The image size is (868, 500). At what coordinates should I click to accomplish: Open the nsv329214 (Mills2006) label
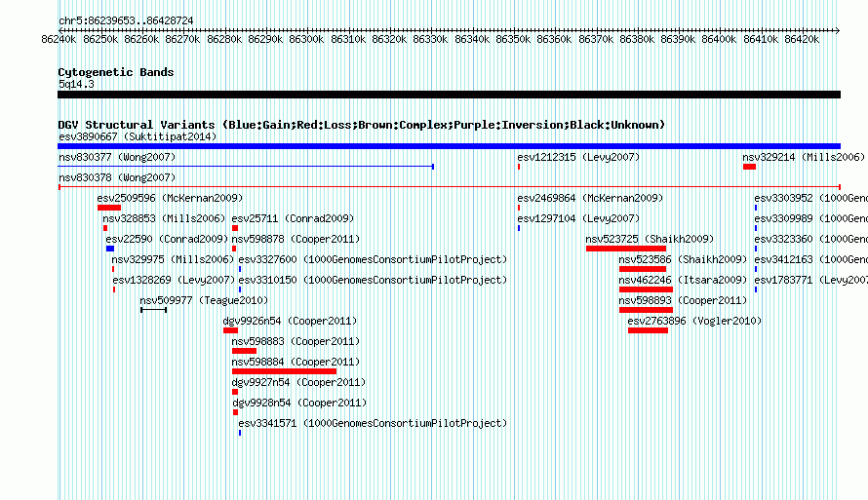click(804, 157)
